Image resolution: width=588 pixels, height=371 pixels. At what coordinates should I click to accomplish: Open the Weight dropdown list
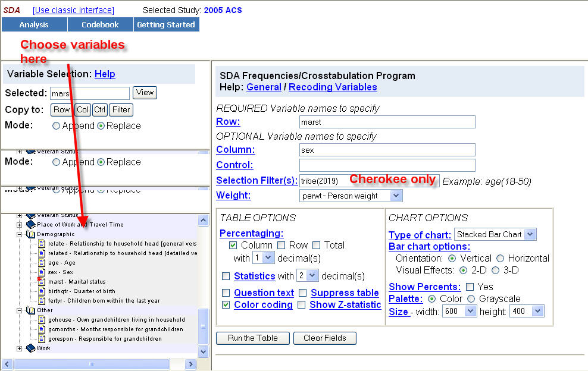(396, 196)
